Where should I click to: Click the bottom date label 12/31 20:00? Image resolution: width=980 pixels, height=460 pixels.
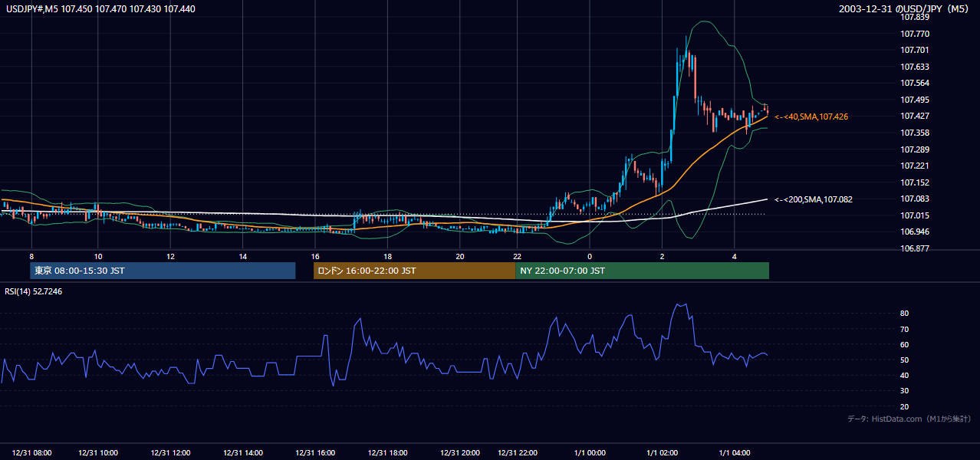click(460, 453)
